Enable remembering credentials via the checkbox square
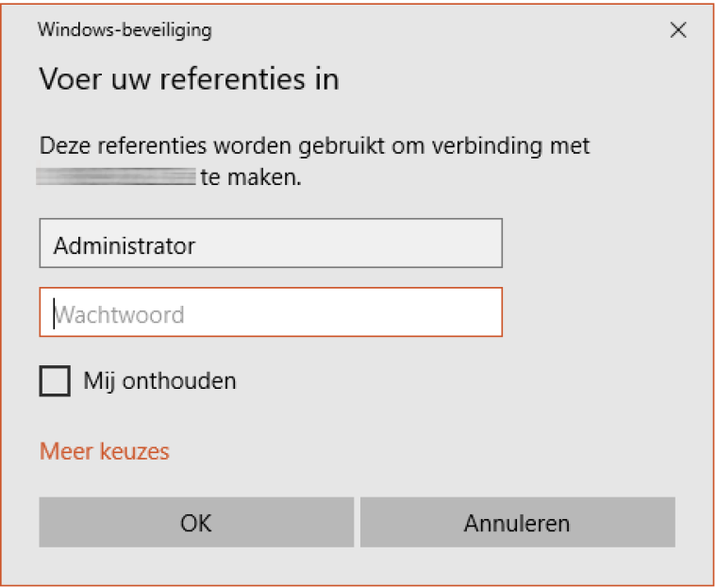Viewport: 716px width, 588px height. pyautogui.click(x=55, y=381)
